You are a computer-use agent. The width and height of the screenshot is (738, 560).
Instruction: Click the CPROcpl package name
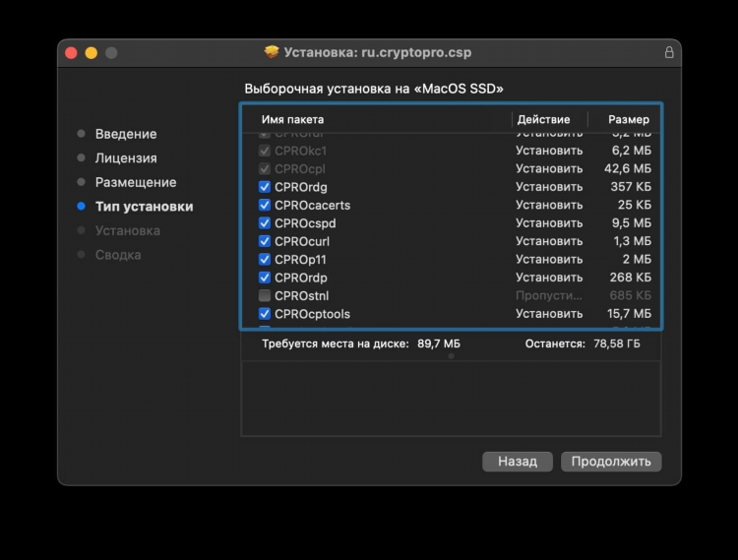pyautogui.click(x=300, y=169)
